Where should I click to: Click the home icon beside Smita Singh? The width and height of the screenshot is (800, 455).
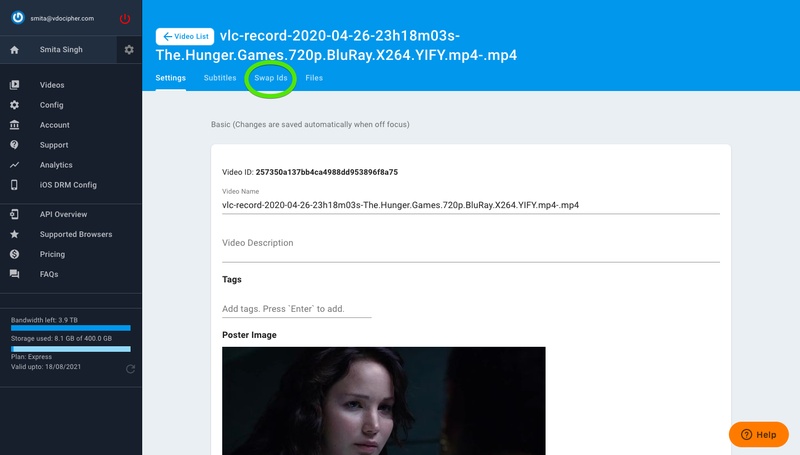point(14,49)
